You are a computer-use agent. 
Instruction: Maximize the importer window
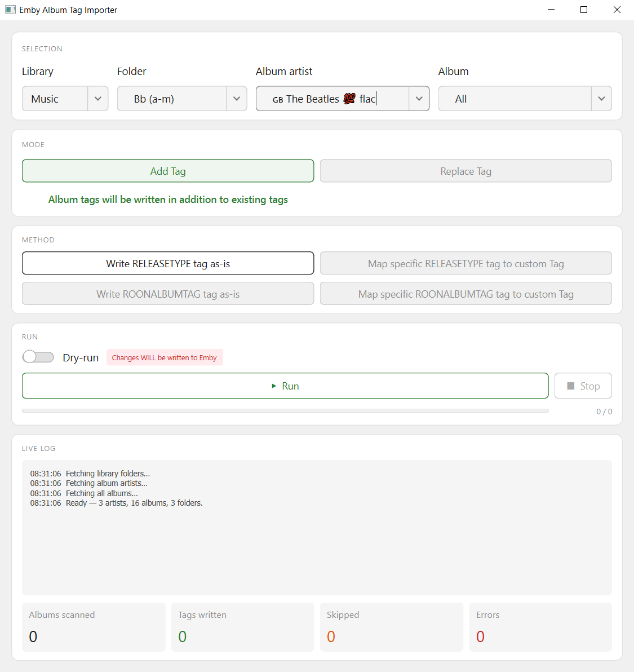click(x=584, y=10)
